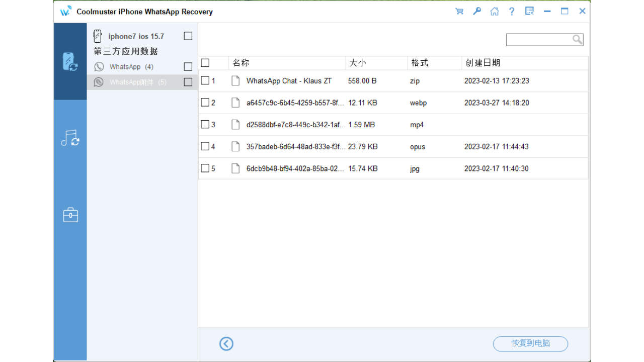644x362 pixels.
Task: Check the iphone7 ios 15.7 device checkbox
Action: 188,36
